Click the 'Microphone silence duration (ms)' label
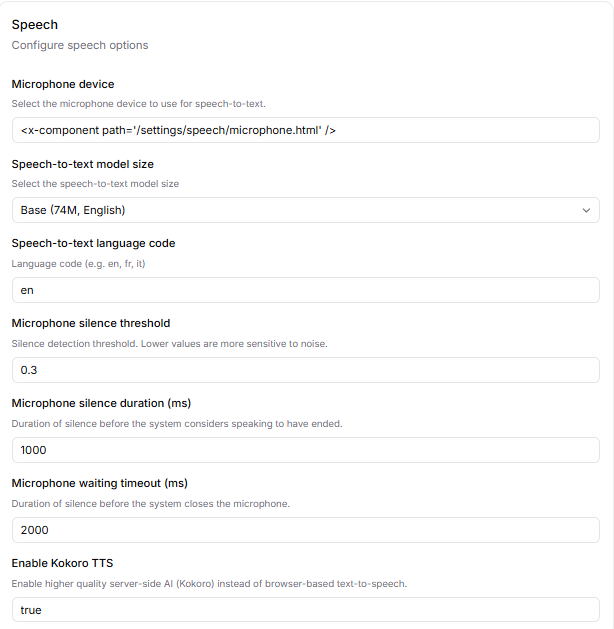 pos(101,403)
